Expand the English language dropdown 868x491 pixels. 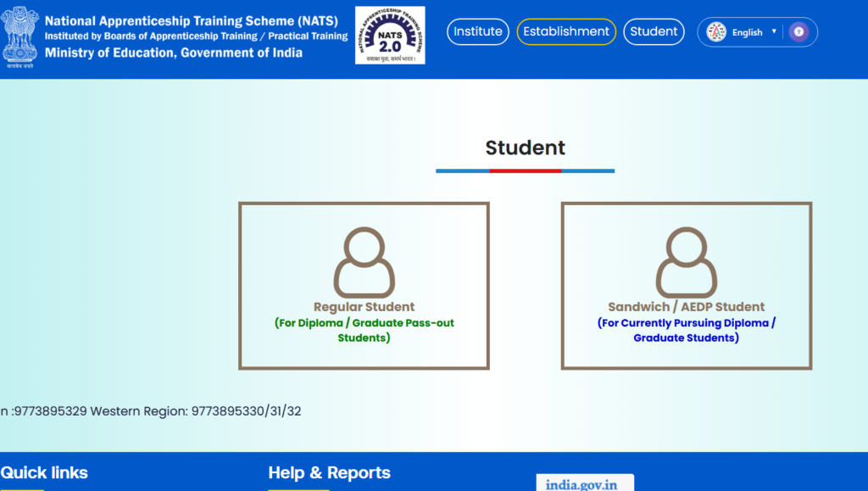click(x=754, y=32)
